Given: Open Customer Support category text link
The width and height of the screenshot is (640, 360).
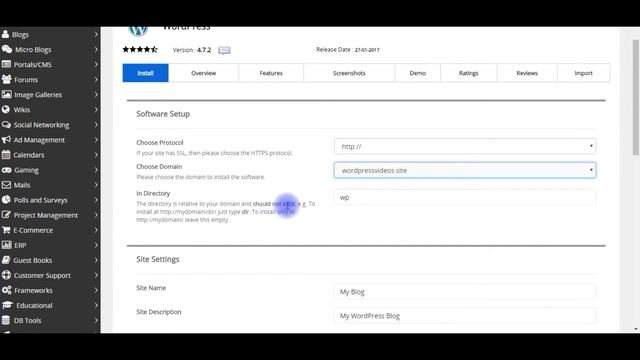Looking at the screenshot, I should click(x=42, y=276).
